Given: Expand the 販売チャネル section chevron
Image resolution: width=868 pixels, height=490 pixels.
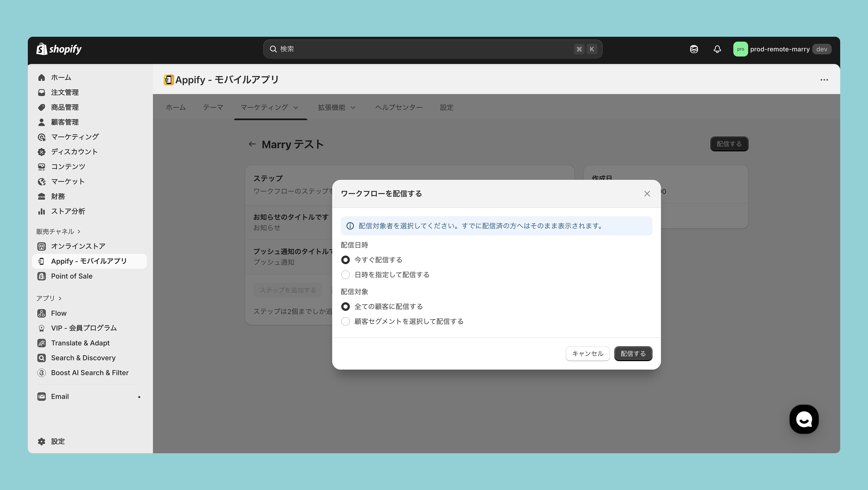Looking at the screenshot, I should [x=79, y=232].
